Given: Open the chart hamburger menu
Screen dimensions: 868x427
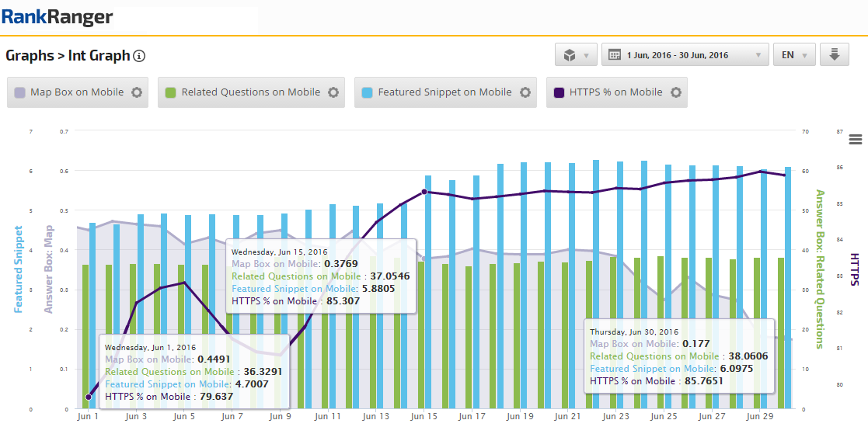Looking at the screenshot, I should pos(856,140).
